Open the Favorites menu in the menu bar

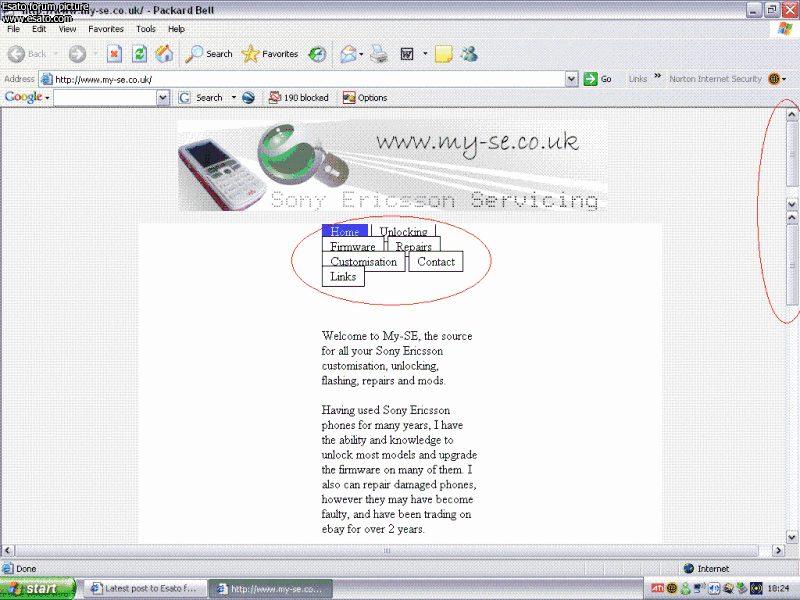(x=106, y=29)
